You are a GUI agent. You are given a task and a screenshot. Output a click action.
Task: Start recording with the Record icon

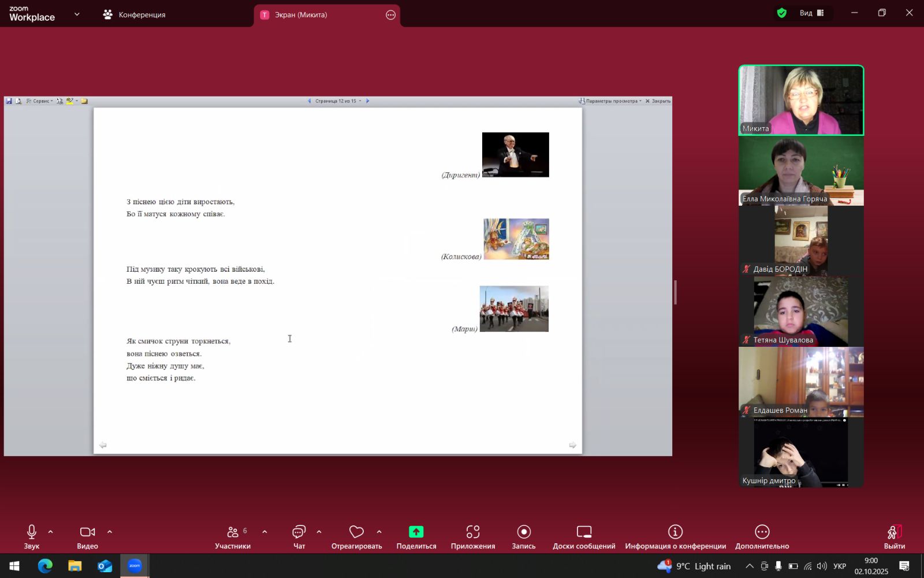coord(523,532)
